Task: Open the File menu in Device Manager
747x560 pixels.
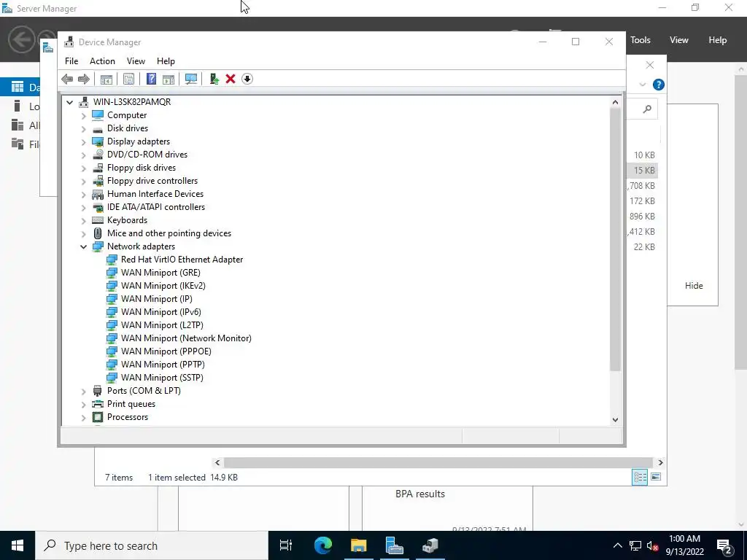Action: tap(71, 61)
